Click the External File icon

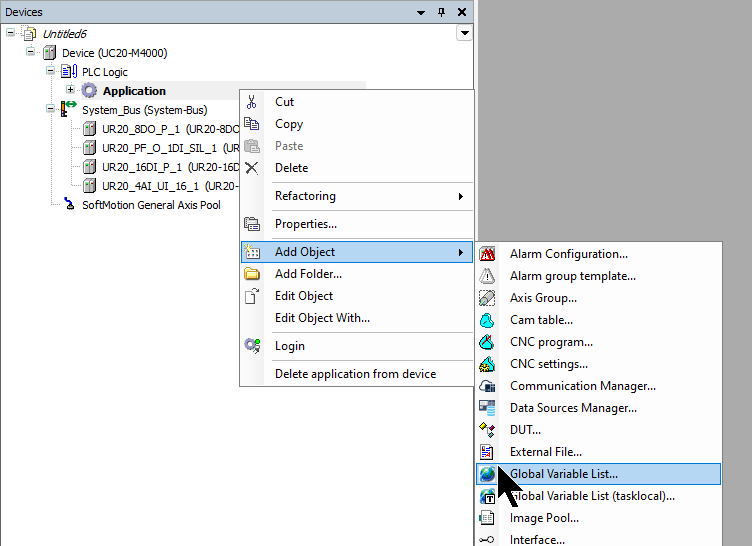coord(487,452)
